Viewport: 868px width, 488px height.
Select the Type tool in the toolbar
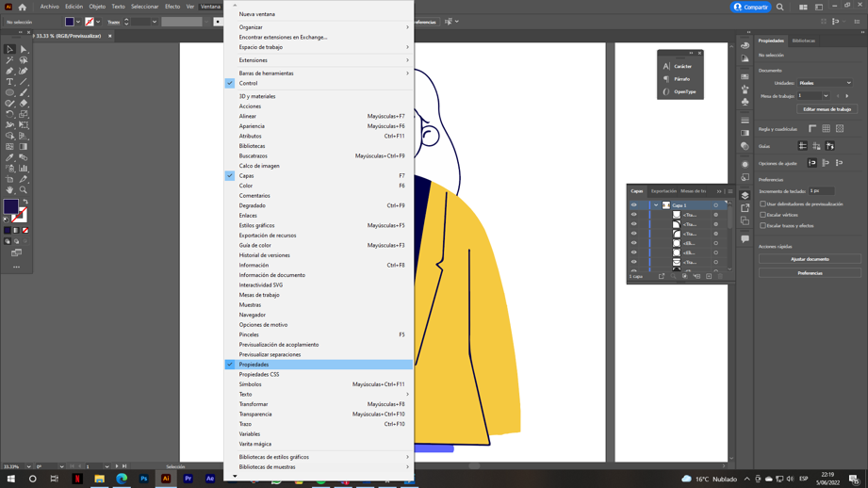click(9, 82)
